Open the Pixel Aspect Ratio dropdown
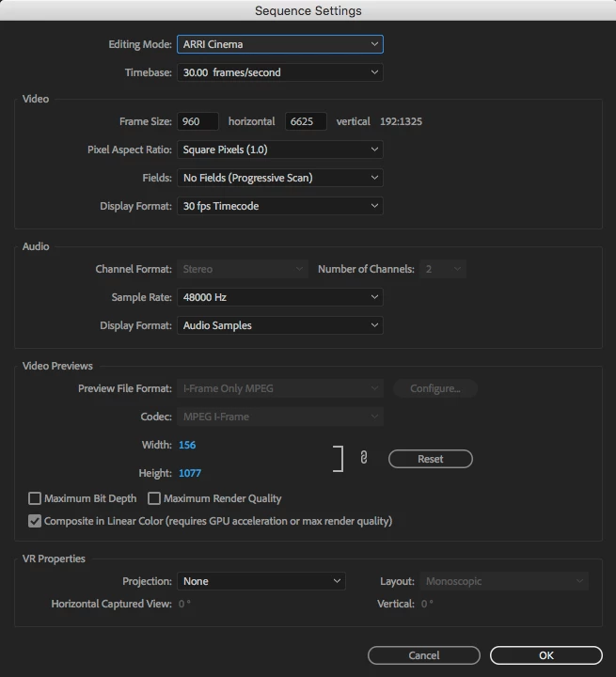Image resolution: width=616 pixels, height=677 pixels. pyautogui.click(x=280, y=150)
